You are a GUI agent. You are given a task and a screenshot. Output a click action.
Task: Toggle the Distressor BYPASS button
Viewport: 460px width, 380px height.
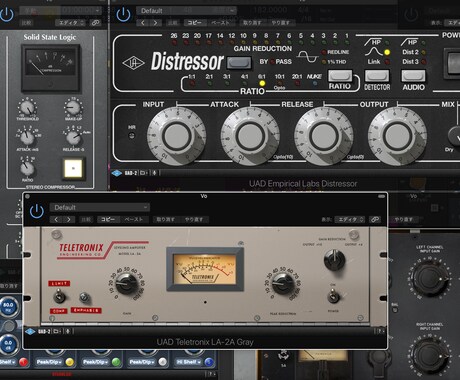239,62
